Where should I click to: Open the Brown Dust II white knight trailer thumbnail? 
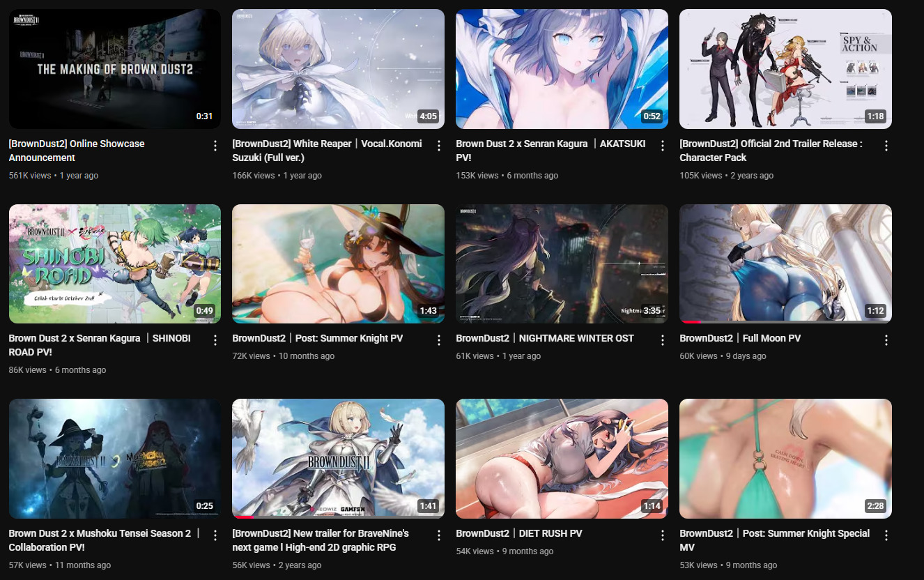pos(338,458)
